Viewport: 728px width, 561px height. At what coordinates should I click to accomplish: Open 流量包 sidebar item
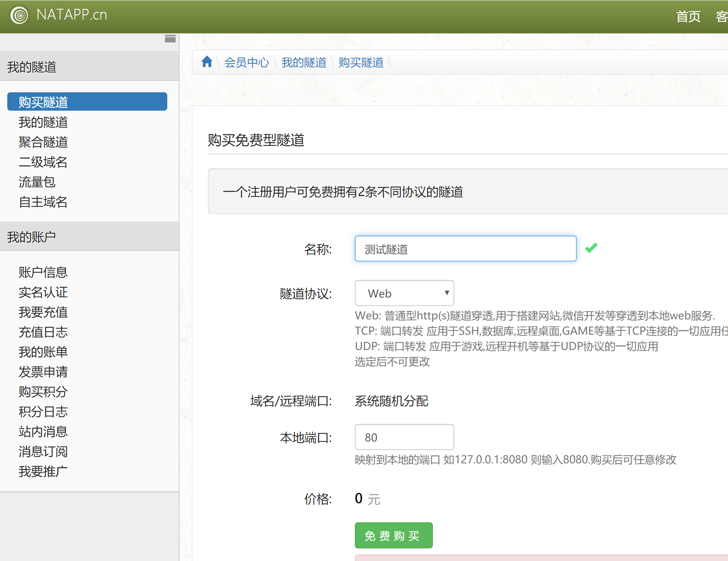pos(37,182)
